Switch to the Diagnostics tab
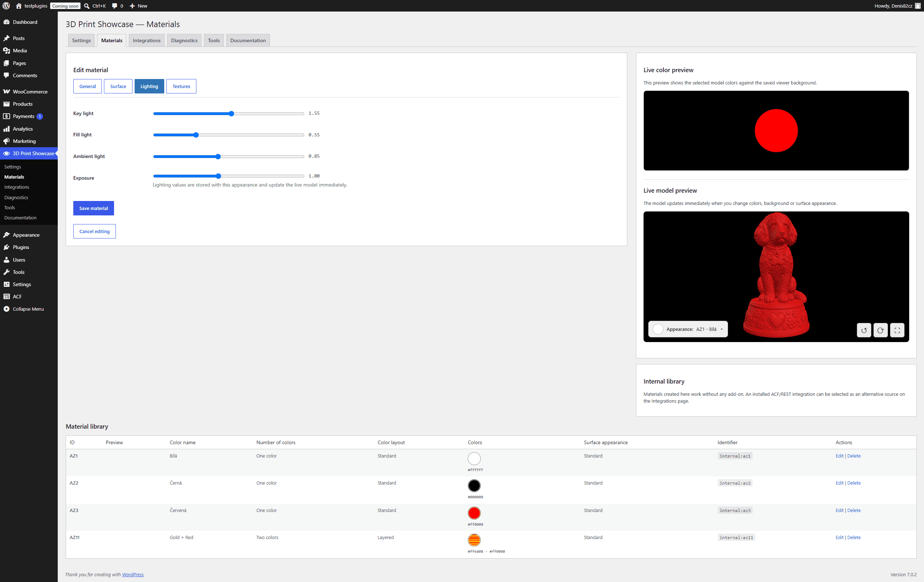This screenshot has width=924, height=582. [x=184, y=40]
